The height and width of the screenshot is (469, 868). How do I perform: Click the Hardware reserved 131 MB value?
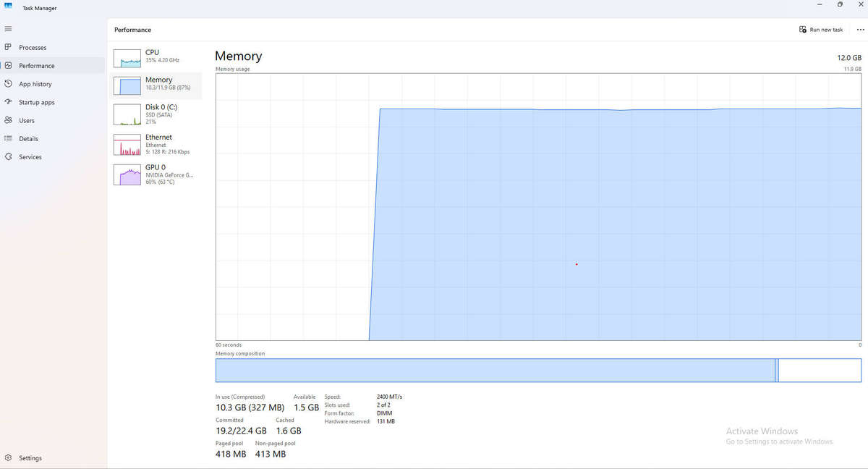(x=386, y=421)
